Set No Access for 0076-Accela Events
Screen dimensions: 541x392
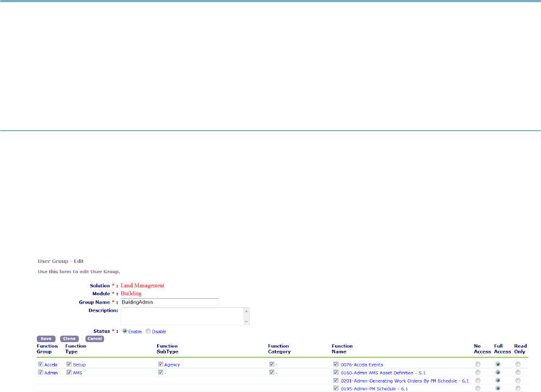[478, 364]
